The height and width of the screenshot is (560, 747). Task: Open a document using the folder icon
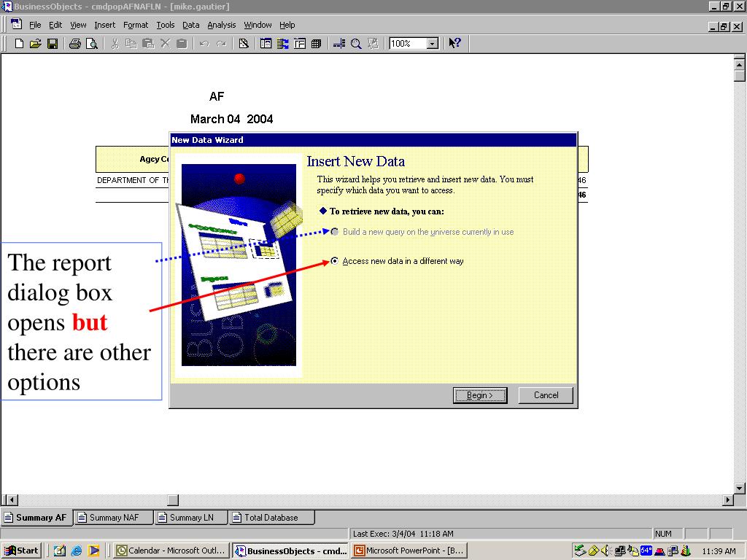[x=35, y=44]
